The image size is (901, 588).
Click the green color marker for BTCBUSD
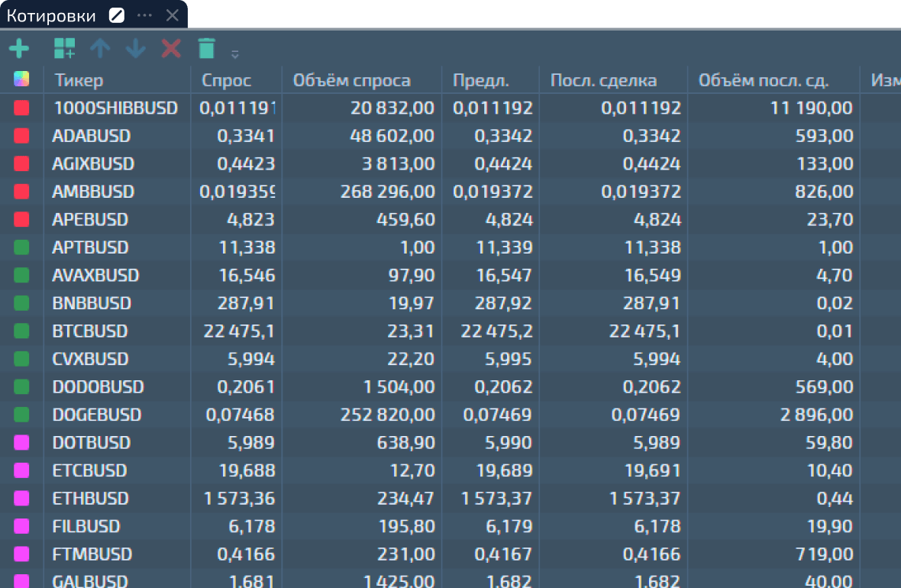coord(21,331)
